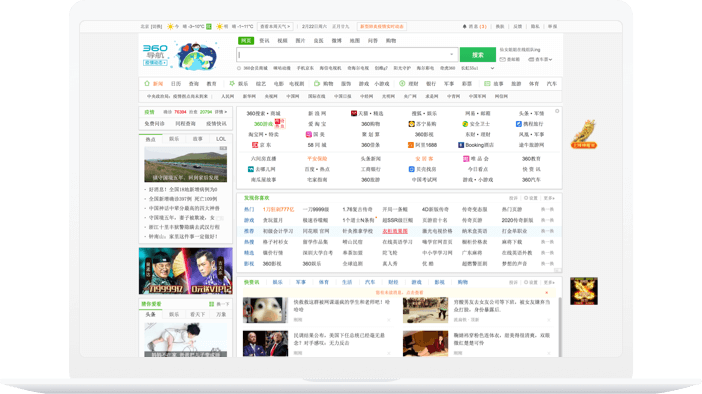
Task: Open 贝壳找房 from the site grid
Action: click(x=422, y=169)
